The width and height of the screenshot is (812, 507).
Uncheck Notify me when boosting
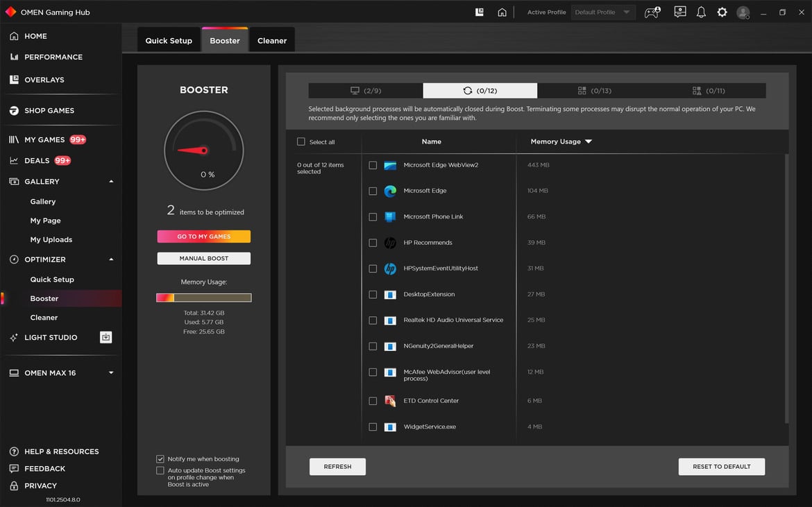(160, 459)
